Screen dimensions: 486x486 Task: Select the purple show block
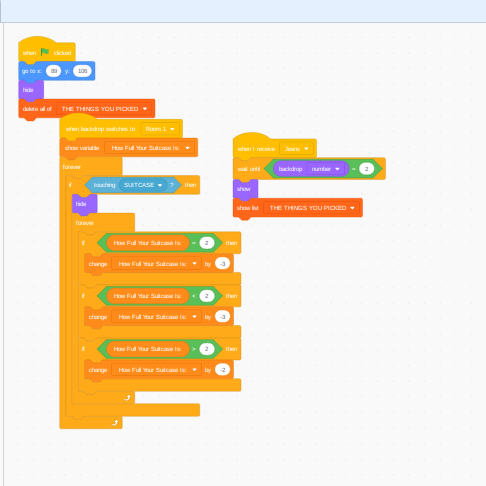245,189
